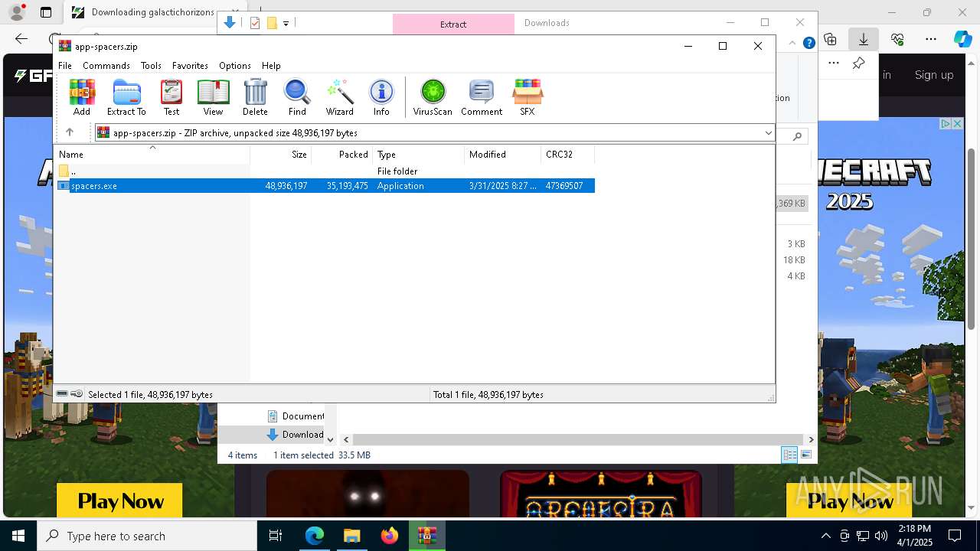Click the disk drive icon in status bar
Screen dimensions: 980x551
[62, 394]
